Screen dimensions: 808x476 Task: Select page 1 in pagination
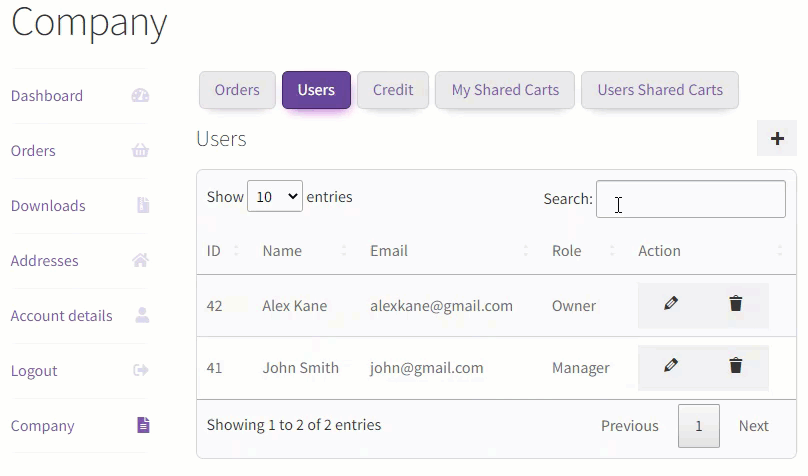[x=699, y=426]
